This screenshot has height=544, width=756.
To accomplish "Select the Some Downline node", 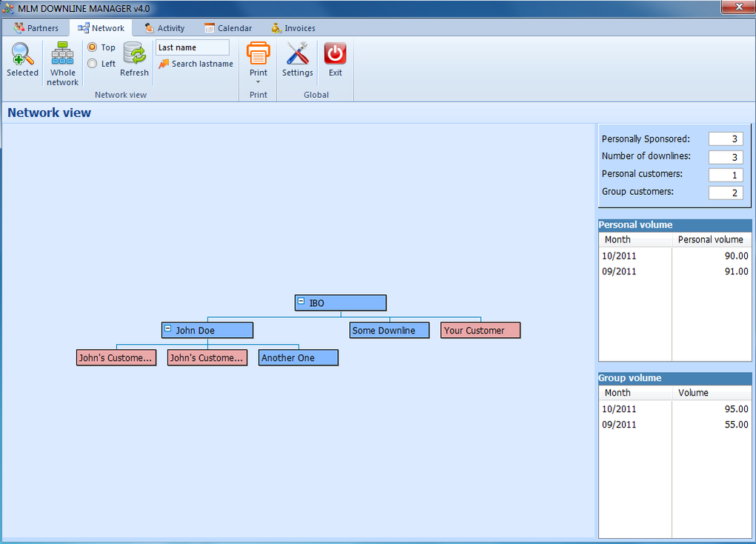I will (x=390, y=331).
